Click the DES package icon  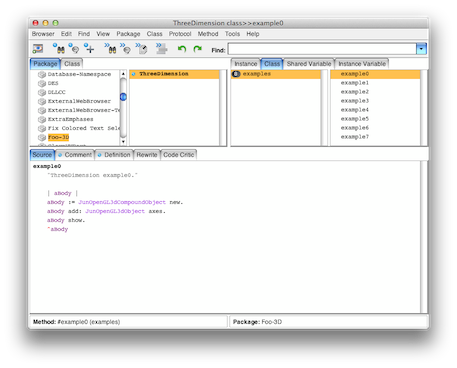(x=42, y=83)
